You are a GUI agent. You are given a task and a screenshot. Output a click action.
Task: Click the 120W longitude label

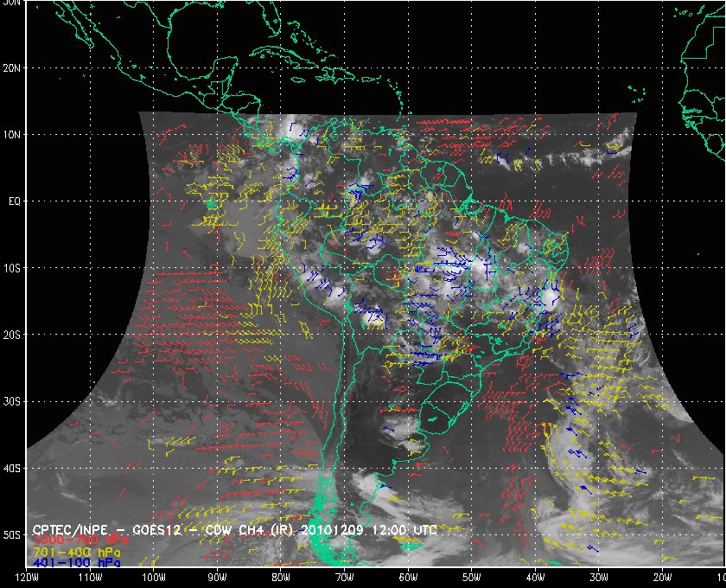(x=26, y=578)
